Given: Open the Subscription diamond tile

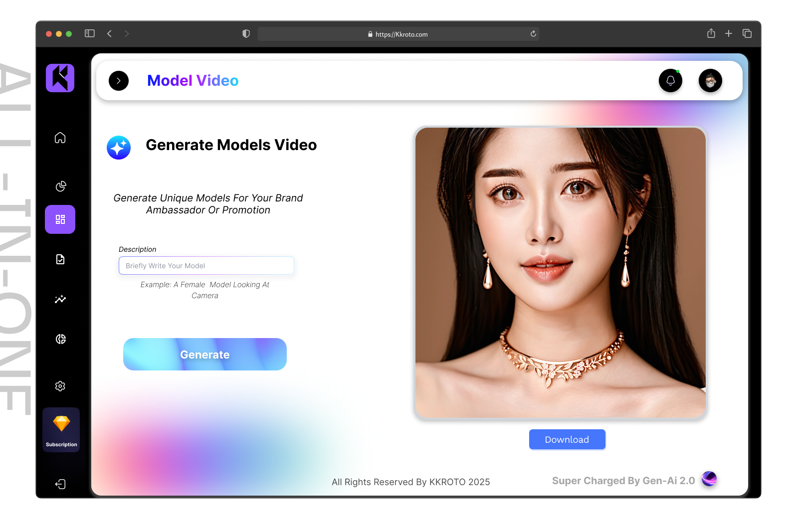Looking at the screenshot, I should [61, 430].
